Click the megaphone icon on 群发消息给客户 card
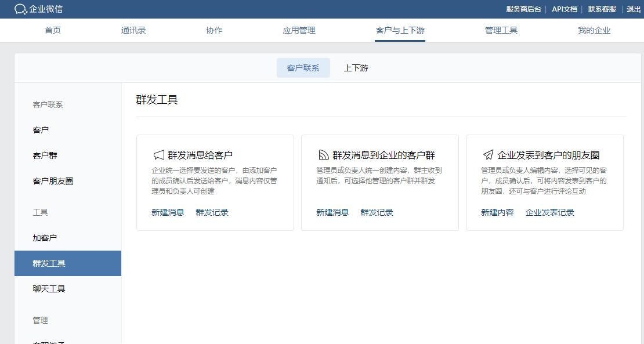The width and height of the screenshot is (644, 344). point(158,155)
